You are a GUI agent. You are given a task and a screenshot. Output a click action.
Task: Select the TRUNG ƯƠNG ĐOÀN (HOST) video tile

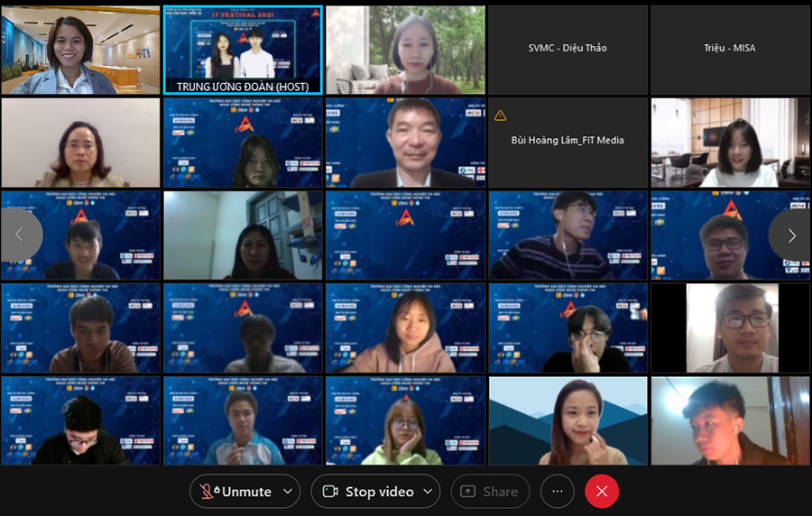point(243,51)
